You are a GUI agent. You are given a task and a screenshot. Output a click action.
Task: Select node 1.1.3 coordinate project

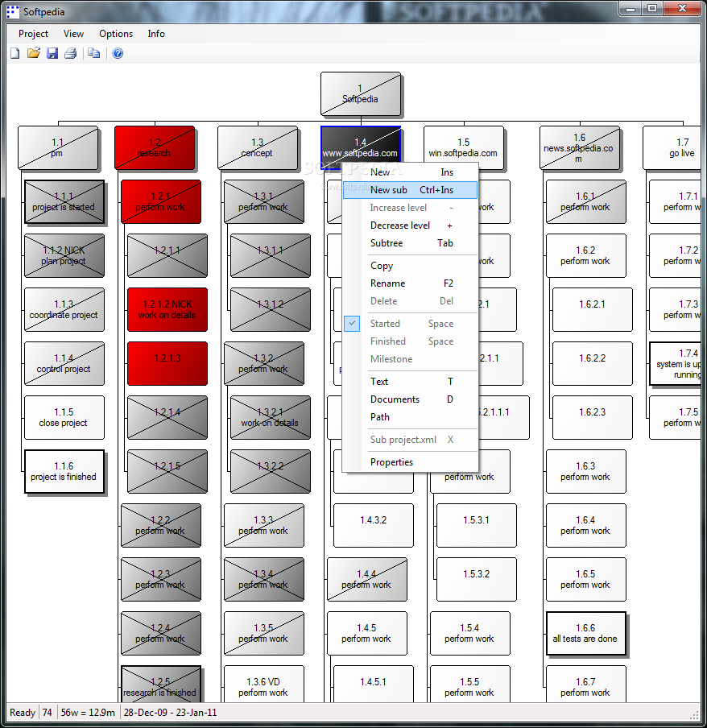pos(64,310)
